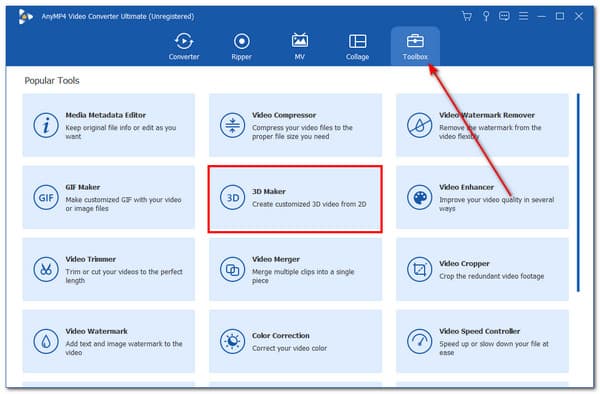Open the hamburger menu in title bar

click(523, 16)
